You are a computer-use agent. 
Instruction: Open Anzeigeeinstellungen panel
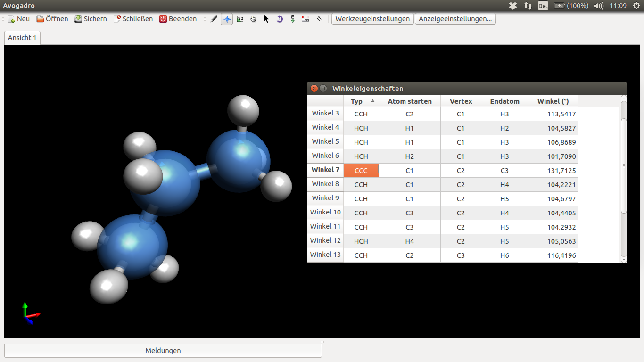pos(455,19)
